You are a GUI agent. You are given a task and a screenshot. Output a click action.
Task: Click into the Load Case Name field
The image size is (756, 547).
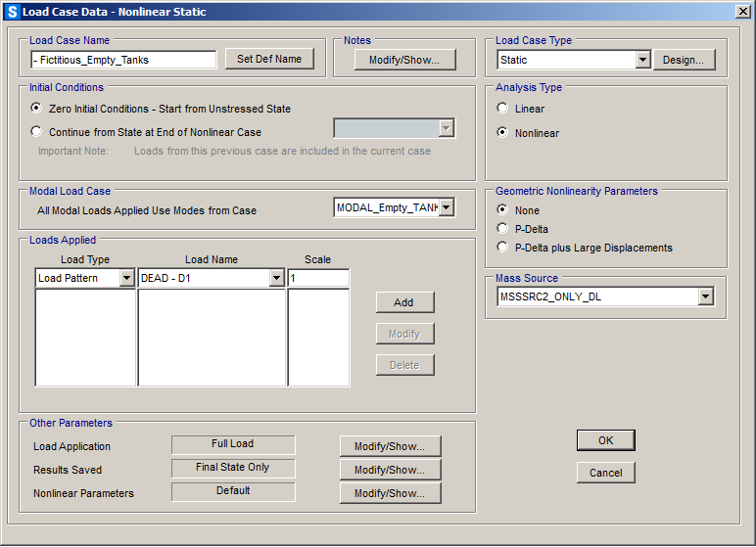[123, 60]
